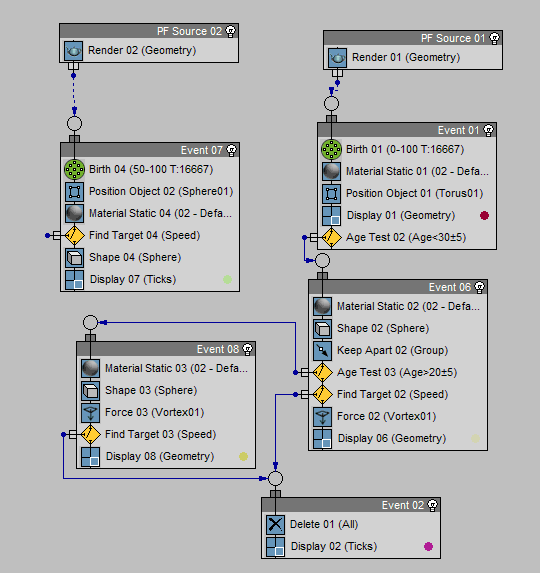Click the Display 08 yellow color dot
The height and width of the screenshot is (573, 540).
[x=243, y=456]
